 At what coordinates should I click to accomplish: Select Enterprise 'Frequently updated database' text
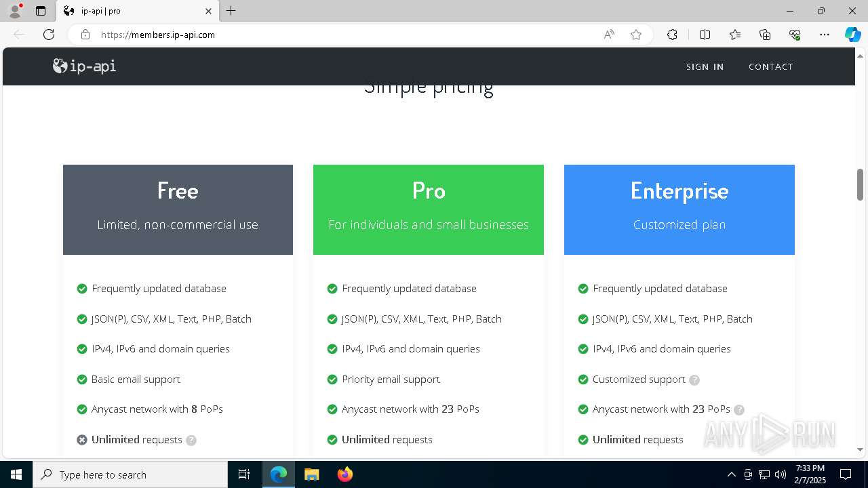point(660,289)
